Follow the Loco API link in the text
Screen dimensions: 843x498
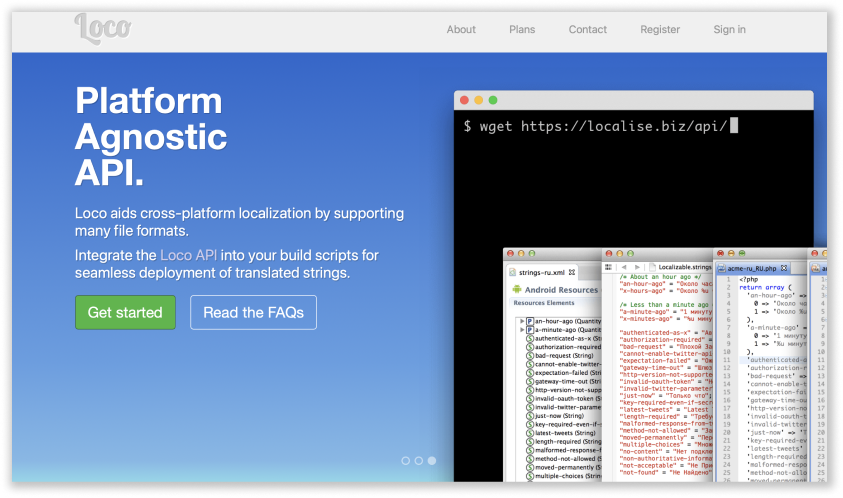click(x=189, y=255)
